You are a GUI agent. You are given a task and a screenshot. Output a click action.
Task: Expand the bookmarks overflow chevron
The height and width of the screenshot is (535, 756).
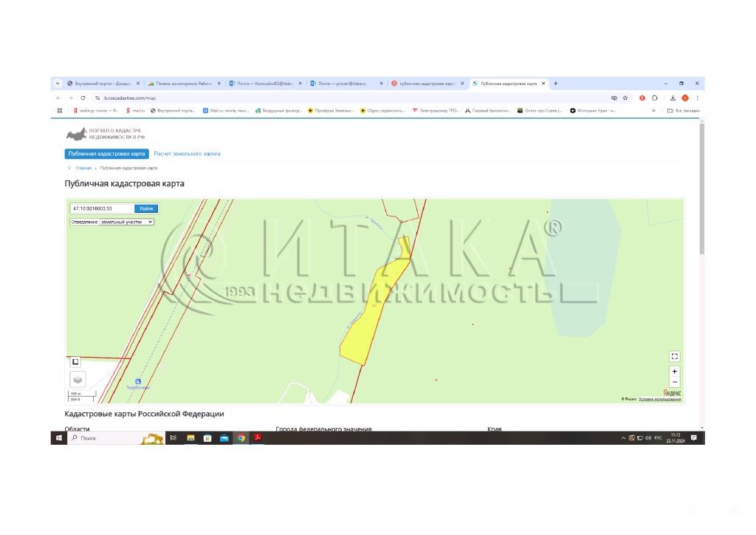tap(654, 111)
